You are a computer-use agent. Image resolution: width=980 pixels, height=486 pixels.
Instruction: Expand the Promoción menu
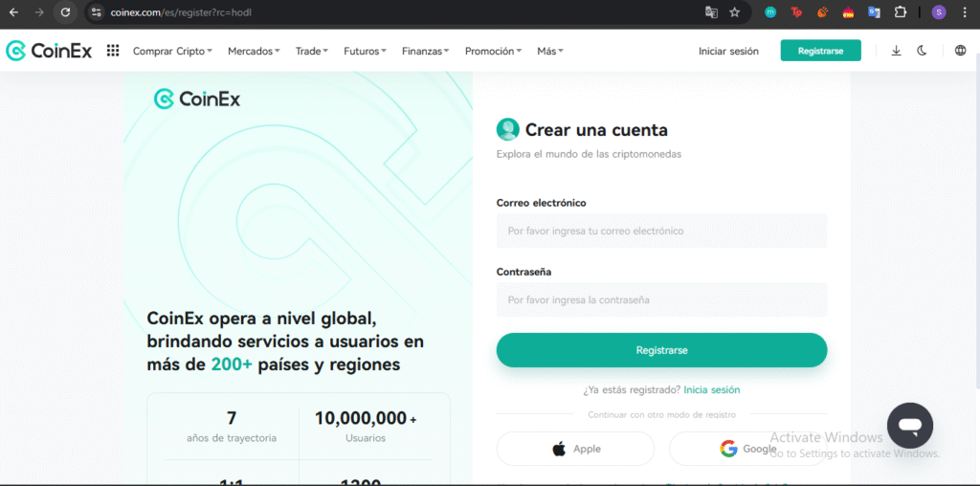tap(493, 52)
